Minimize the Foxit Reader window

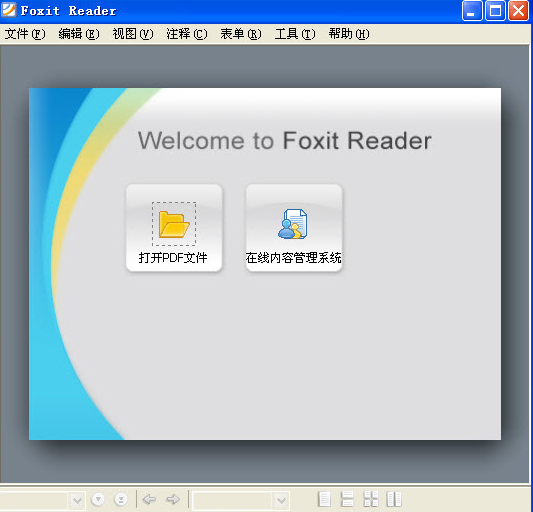coord(471,11)
